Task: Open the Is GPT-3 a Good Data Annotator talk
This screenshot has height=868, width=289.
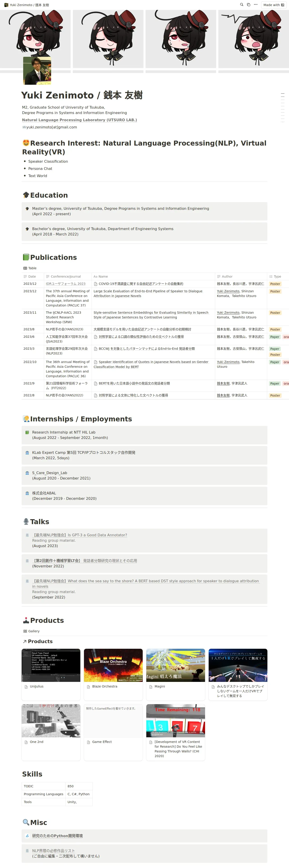Action: click(80, 535)
